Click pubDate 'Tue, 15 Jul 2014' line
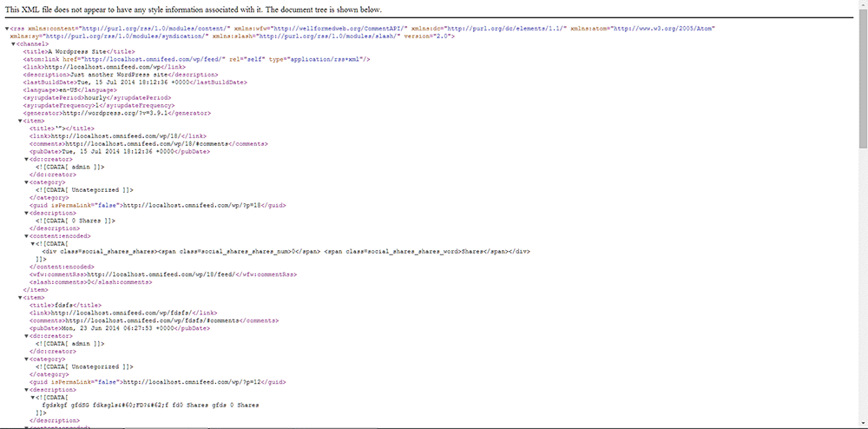 coord(120,152)
